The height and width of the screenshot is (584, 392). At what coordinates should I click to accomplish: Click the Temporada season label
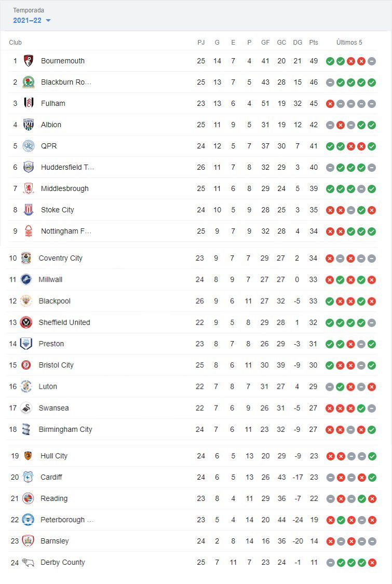[29, 10]
